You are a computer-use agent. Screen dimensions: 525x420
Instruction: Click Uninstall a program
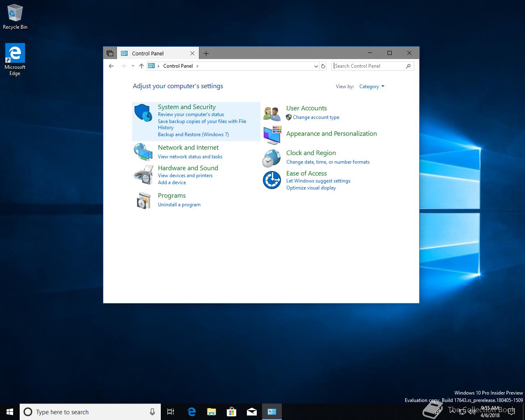(179, 205)
